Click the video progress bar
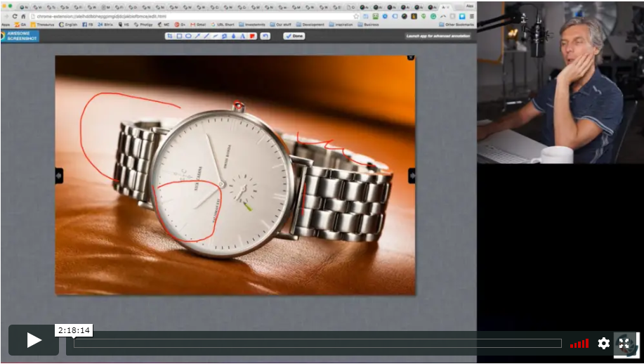This screenshot has height=364, width=644. pos(317,344)
